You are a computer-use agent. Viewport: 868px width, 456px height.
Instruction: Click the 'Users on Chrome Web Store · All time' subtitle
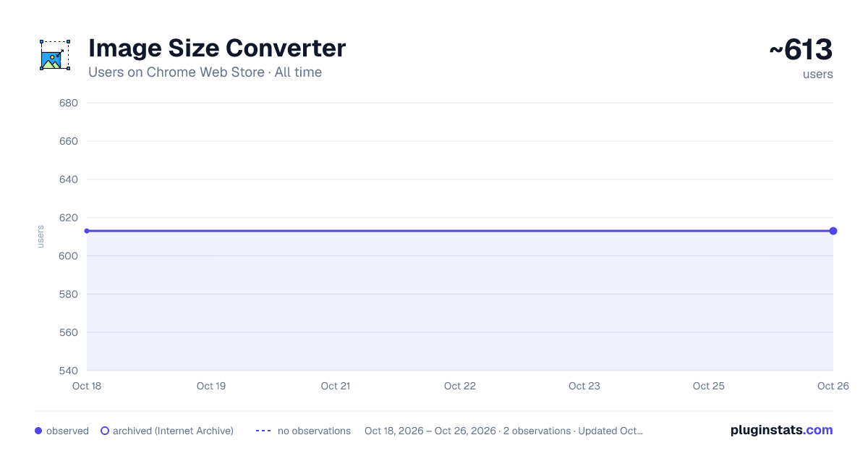click(x=205, y=72)
